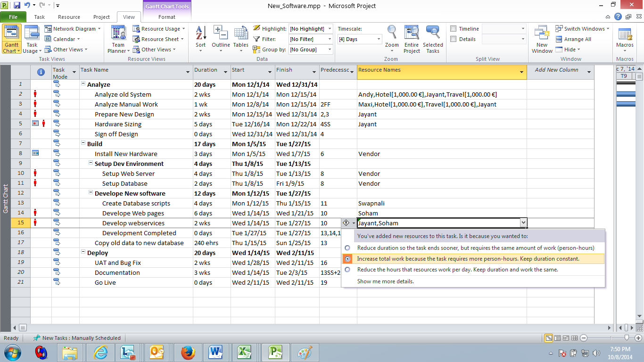This screenshot has width=644, height=362.
Task: Open the Resource Sheet view
Action: (157, 39)
